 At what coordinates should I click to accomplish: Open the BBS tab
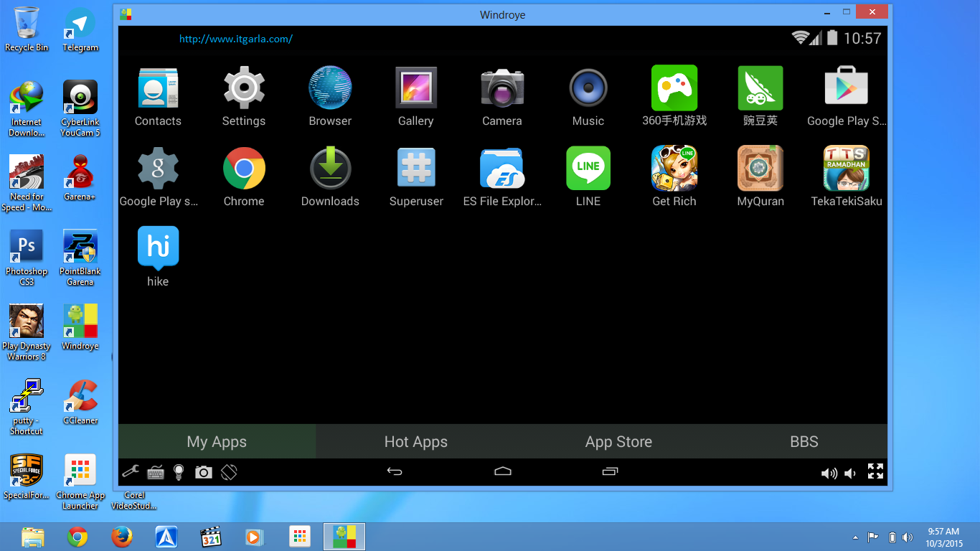coord(804,441)
